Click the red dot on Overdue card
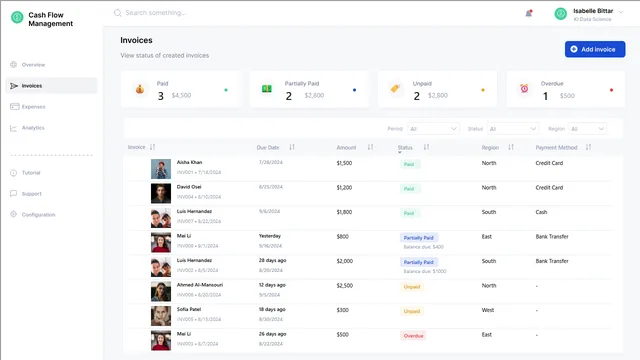 (x=611, y=90)
